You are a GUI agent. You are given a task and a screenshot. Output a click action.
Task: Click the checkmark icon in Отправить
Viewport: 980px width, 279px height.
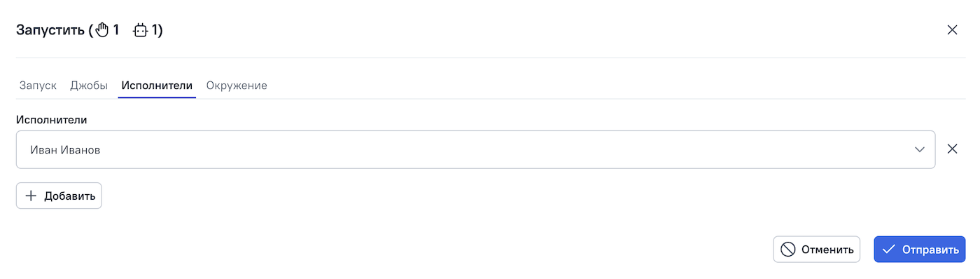(889, 249)
